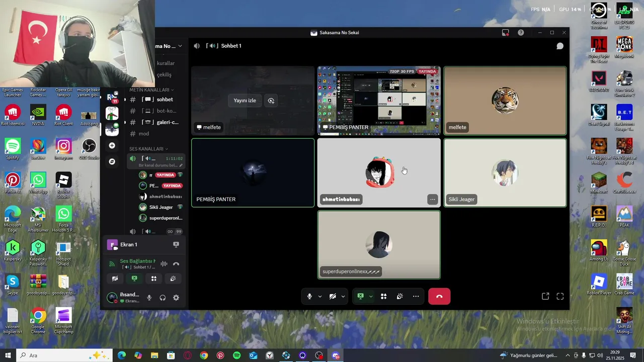This screenshot has height=362, width=644.
Task: Open camera options arrow in call controls
Action: click(343, 297)
